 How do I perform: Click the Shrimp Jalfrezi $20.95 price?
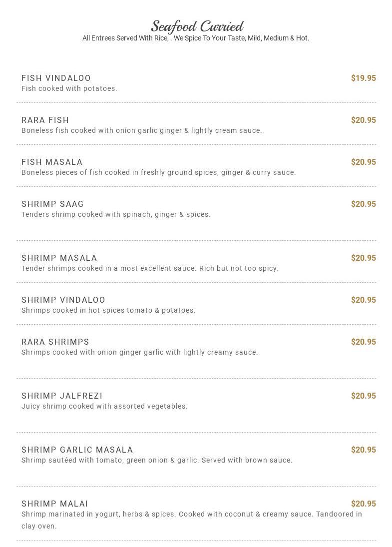pos(363,396)
